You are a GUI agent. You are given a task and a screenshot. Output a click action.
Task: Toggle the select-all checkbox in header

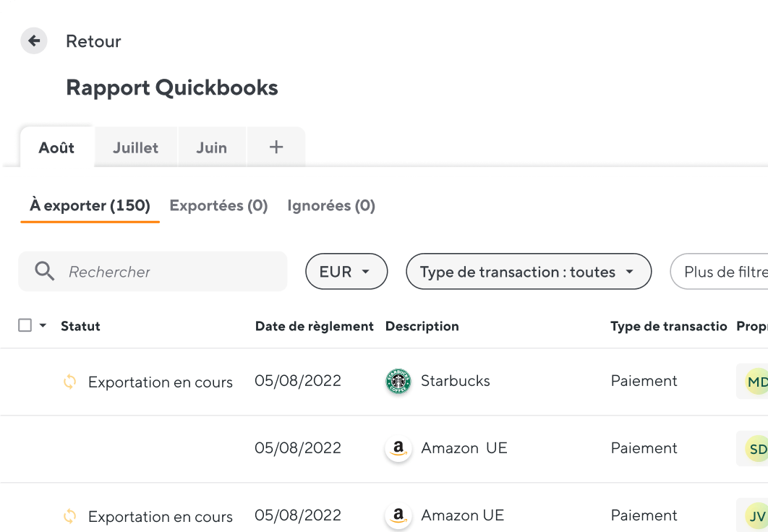pyautogui.click(x=25, y=325)
